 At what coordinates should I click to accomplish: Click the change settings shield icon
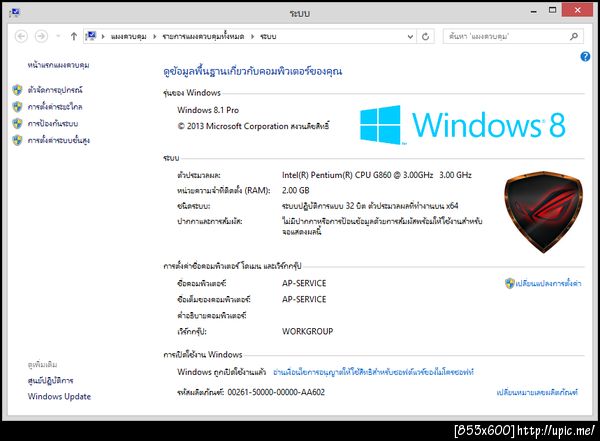[509, 284]
